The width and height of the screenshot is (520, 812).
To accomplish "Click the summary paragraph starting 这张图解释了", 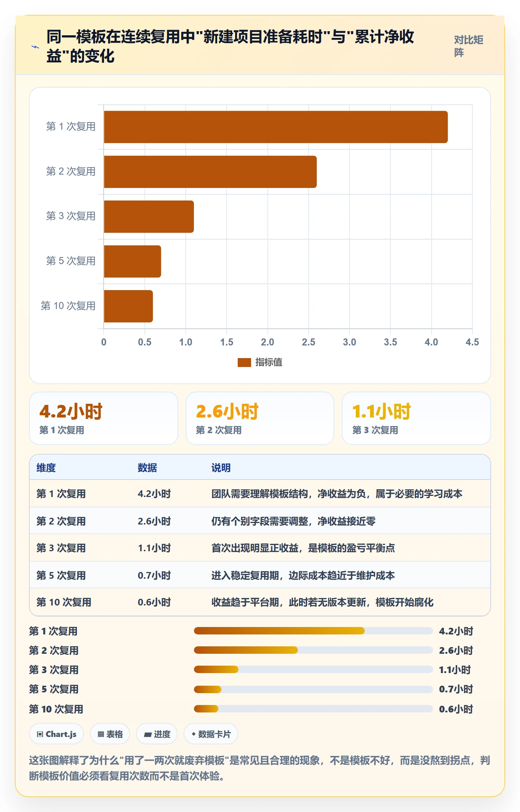I will tap(260, 768).
